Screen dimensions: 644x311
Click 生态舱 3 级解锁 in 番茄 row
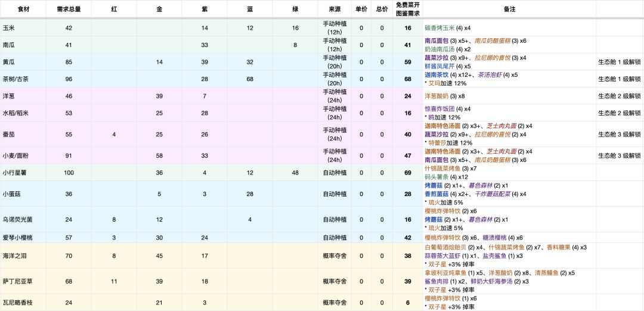(x=620, y=134)
